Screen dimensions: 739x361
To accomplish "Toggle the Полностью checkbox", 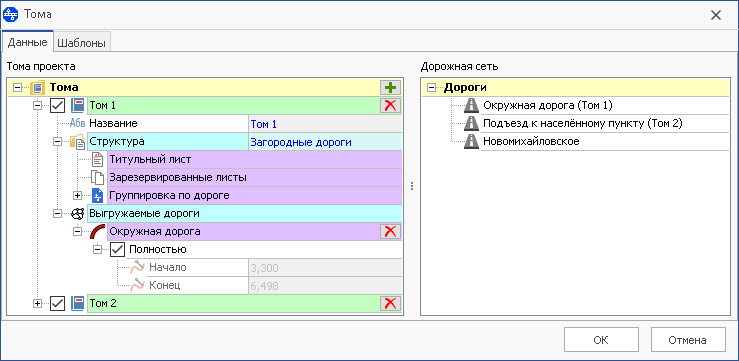I will pyautogui.click(x=117, y=249).
